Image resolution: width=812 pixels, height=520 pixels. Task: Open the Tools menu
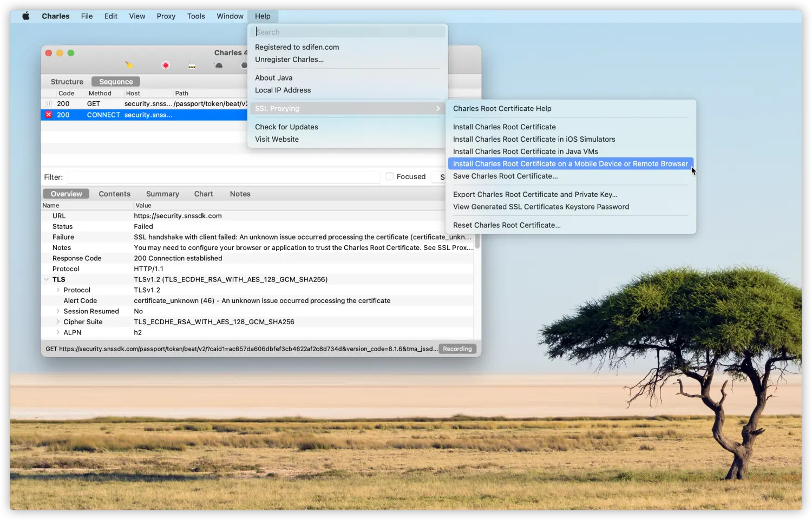tap(196, 16)
